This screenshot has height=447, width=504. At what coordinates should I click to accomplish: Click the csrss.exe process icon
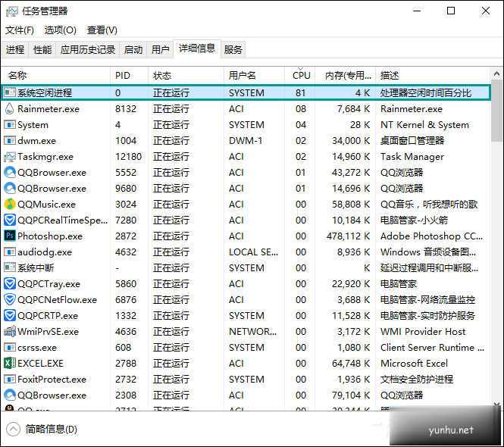coord(10,348)
